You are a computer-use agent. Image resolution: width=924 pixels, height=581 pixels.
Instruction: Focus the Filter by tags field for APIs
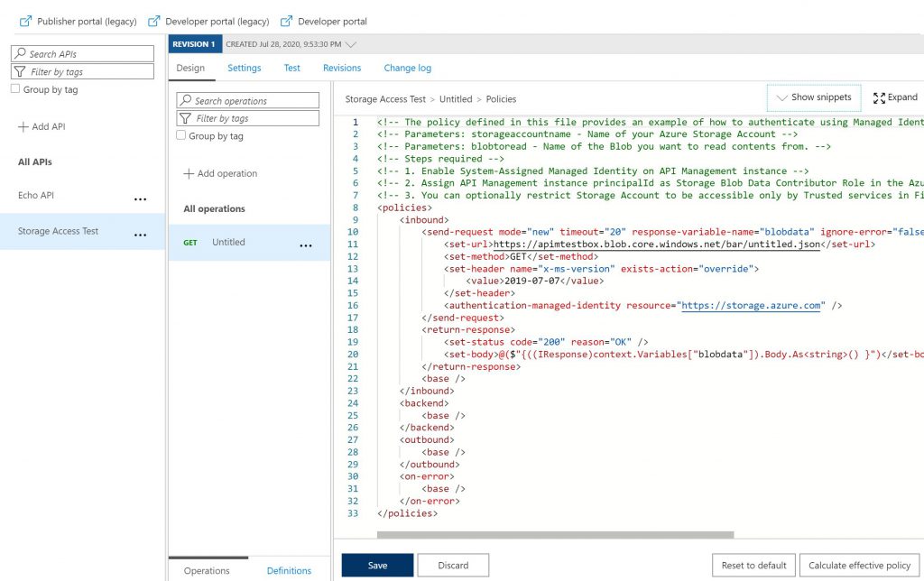(82, 71)
